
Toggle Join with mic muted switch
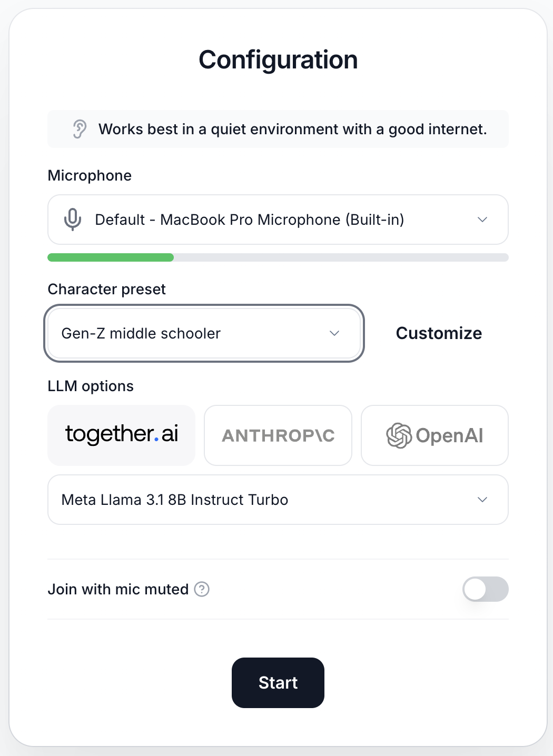[x=486, y=589]
